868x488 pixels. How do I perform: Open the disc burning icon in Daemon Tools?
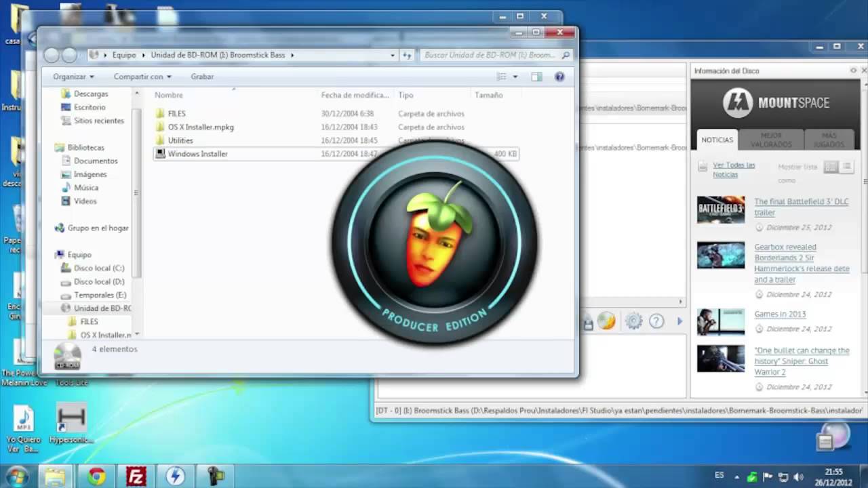coord(606,321)
